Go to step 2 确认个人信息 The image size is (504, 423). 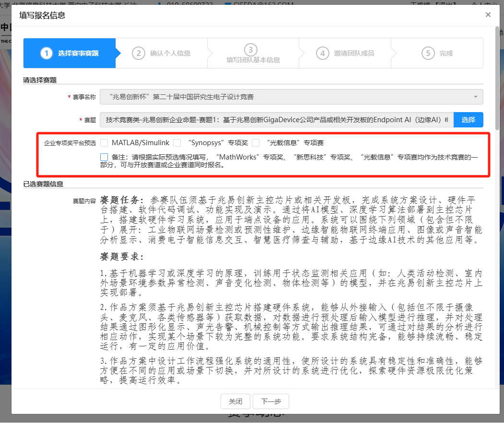[161, 53]
